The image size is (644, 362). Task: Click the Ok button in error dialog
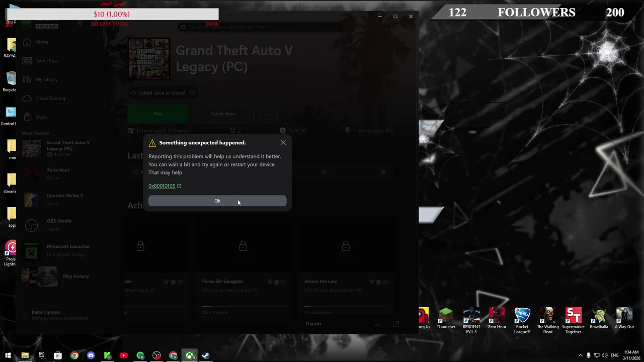[x=217, y=201]
